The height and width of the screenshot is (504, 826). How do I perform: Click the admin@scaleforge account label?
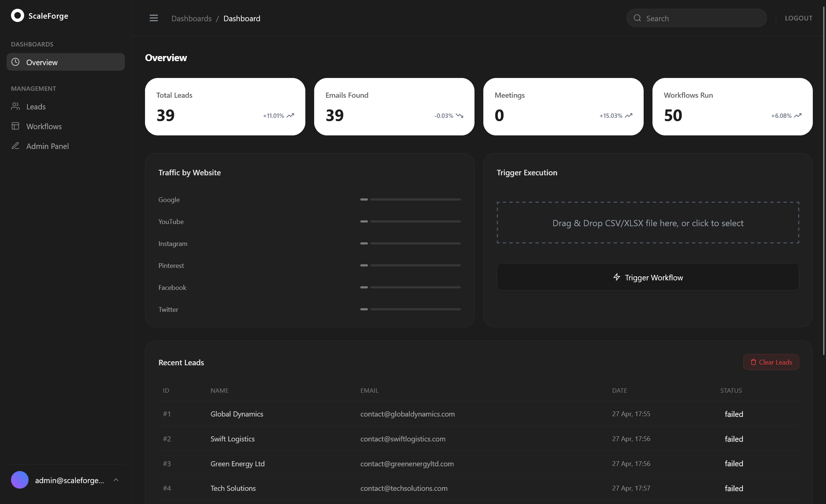[70, 480]
